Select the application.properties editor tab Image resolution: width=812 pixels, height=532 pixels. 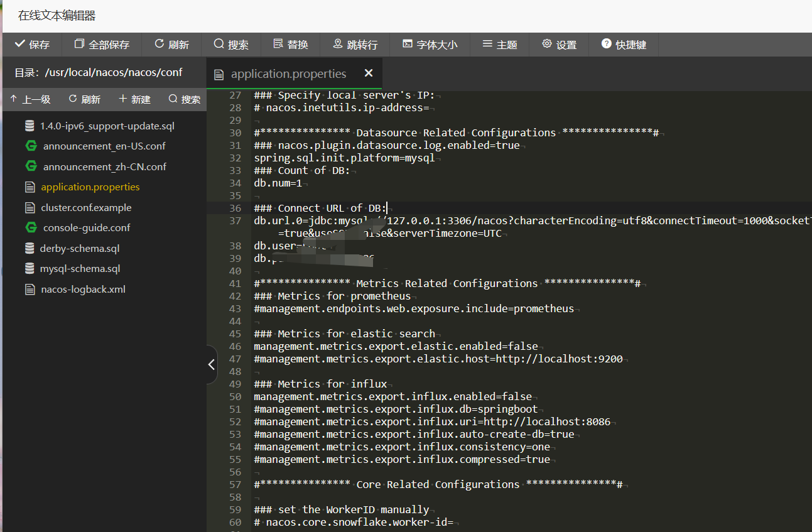click(288, 74)
